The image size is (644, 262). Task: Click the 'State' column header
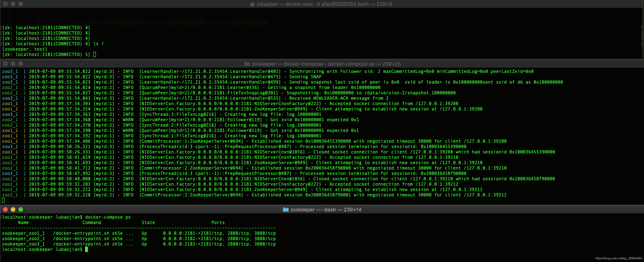pos(148,222)
